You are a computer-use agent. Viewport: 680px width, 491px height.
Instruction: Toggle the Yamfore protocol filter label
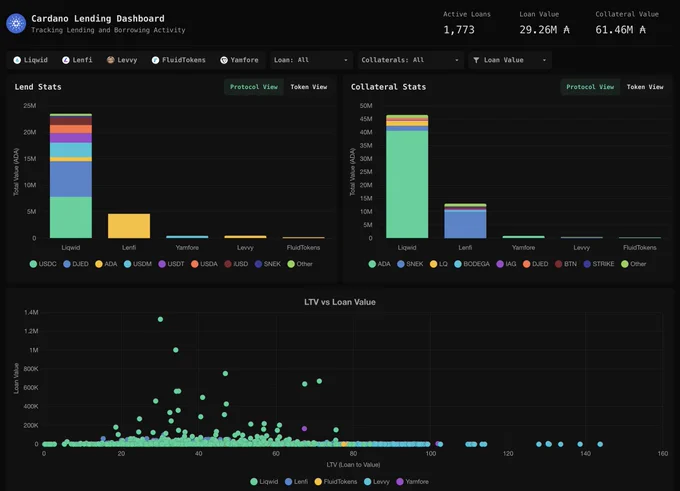pos(244,60)
